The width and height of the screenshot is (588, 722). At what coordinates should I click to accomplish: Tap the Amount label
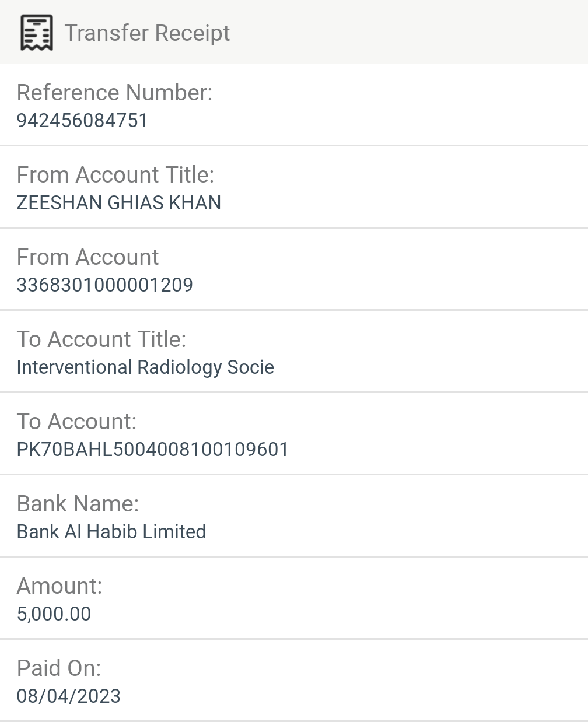coord(59,586)
